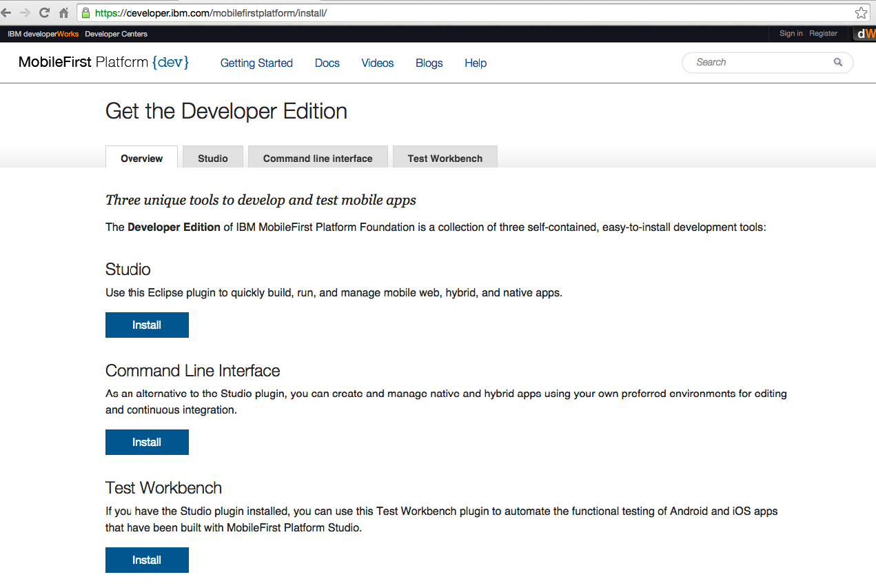This screenshot has width=876, height=588.
Task: Click Register link
Action: 823,33
